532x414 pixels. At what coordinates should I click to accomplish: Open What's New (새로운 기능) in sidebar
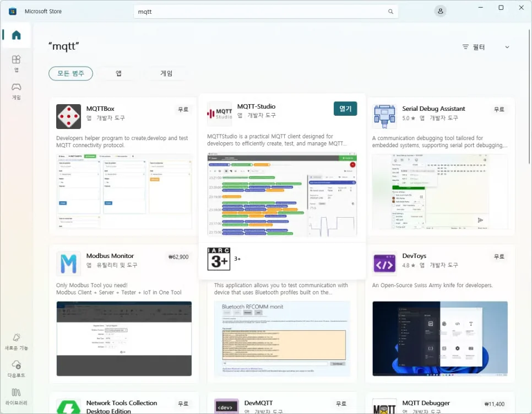17,342
